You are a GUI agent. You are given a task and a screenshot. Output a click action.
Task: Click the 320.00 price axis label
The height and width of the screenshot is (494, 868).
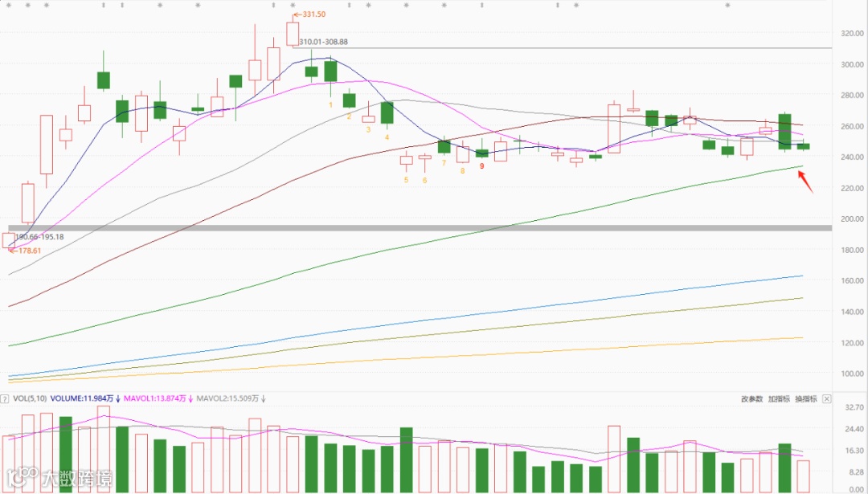coord(853,33)
